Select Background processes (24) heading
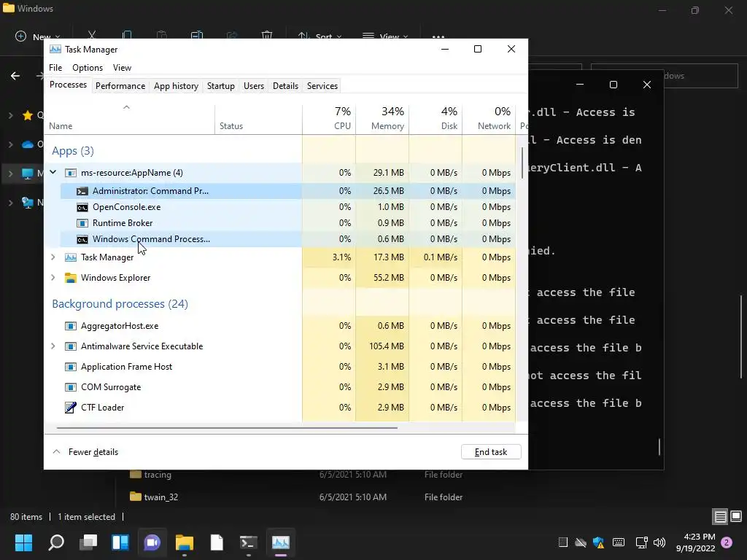The image size is (747, 560). click(x=120, y=304)
